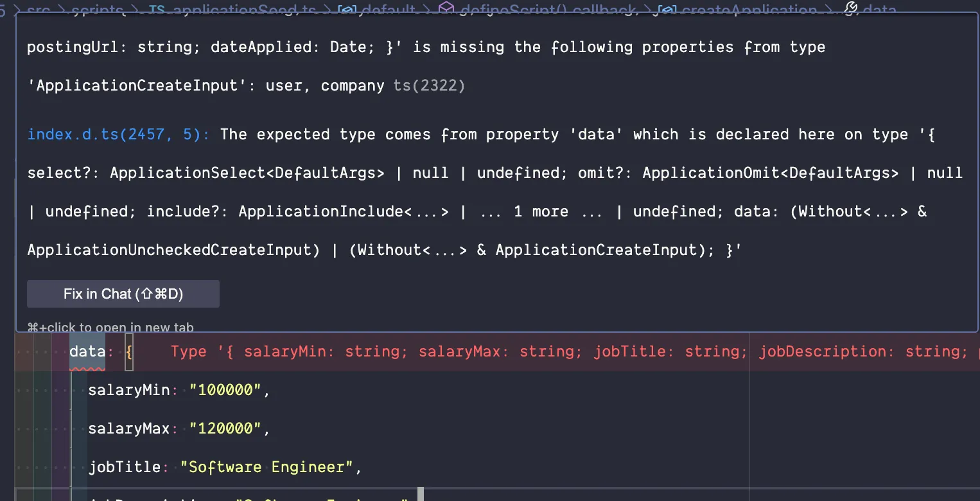Click the TS file icon in breadcrumbs
This screenshot has height=501, width=980.
(x=156, y=10)
